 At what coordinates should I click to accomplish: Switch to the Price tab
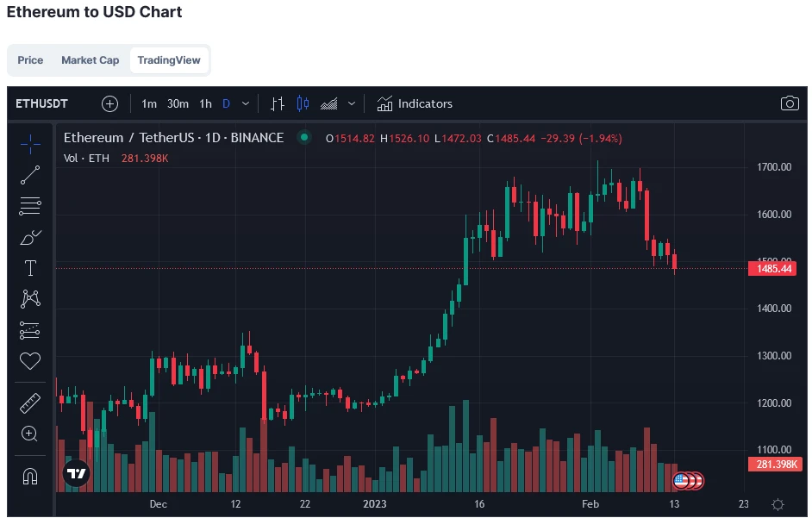(x=30, y=60)
